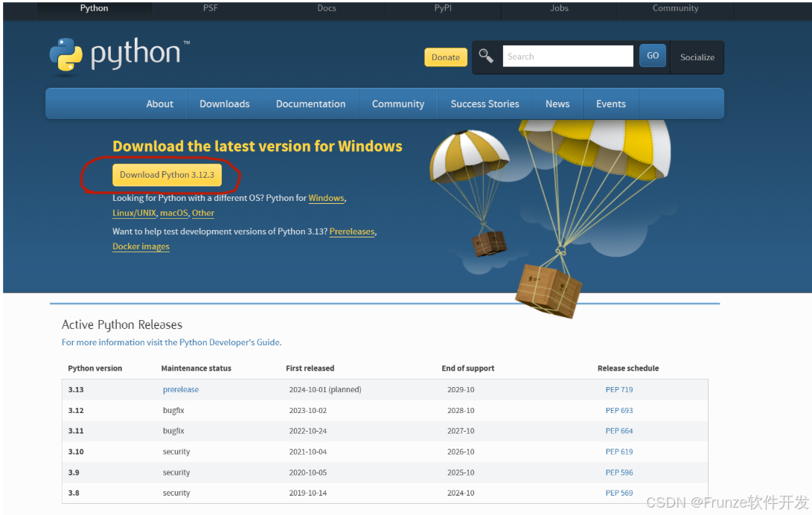Click the 2024-10 end of support cell
The image size is (812, 515).
coord(461,493)
